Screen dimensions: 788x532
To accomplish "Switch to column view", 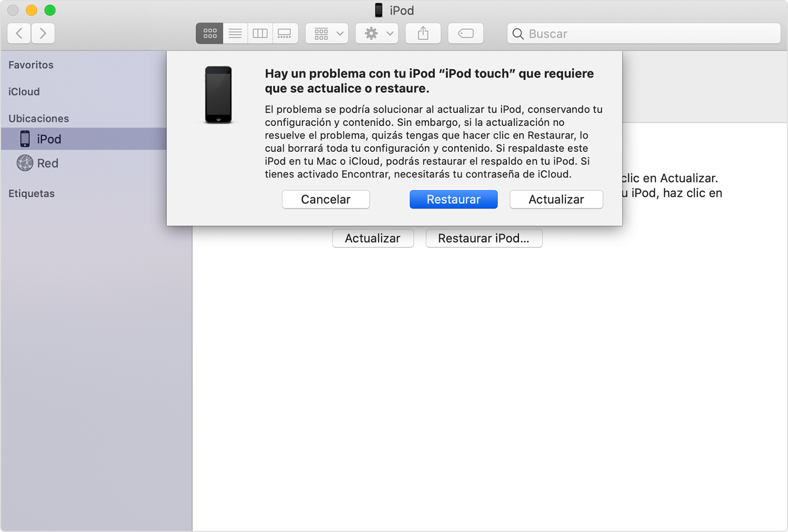I will click(260, 34).
